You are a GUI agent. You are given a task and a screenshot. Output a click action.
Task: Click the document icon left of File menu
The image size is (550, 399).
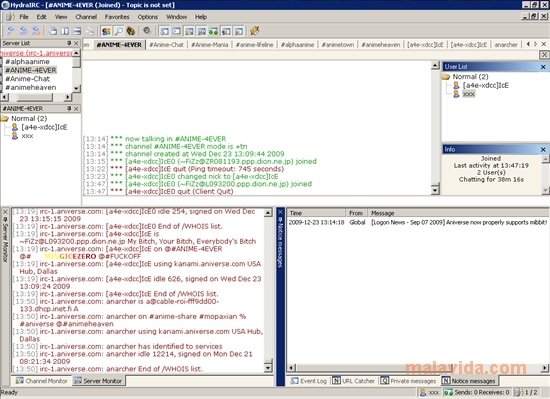[x=10, y=16]
